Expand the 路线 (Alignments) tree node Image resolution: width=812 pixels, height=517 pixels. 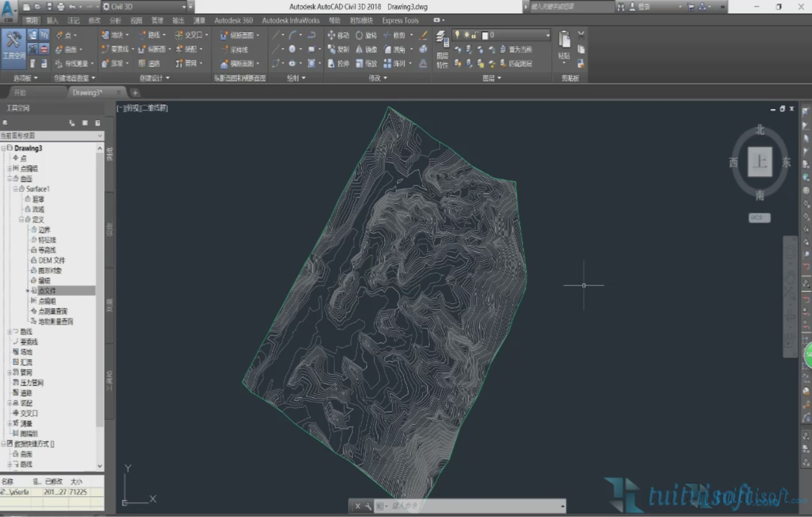click(10, 331)
